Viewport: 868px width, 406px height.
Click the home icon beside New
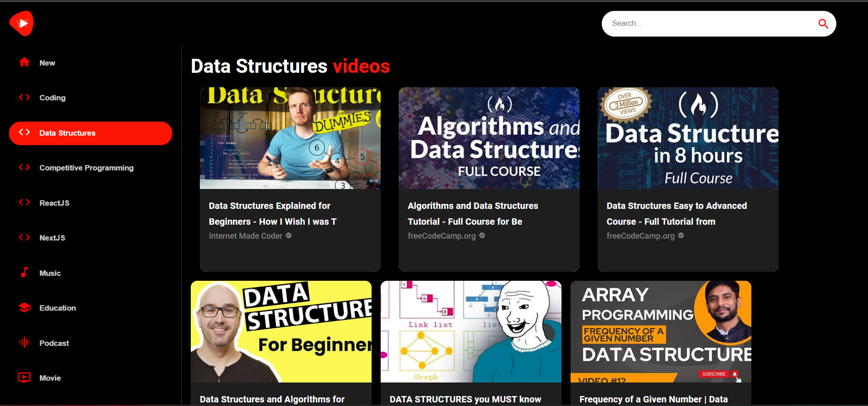point(24,62)
